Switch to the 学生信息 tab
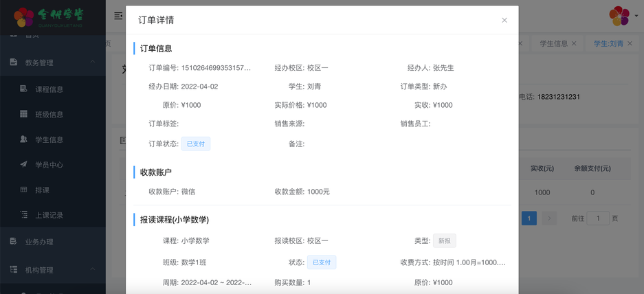The width and height of the screenshot is (644, 294). click(553, 43)
